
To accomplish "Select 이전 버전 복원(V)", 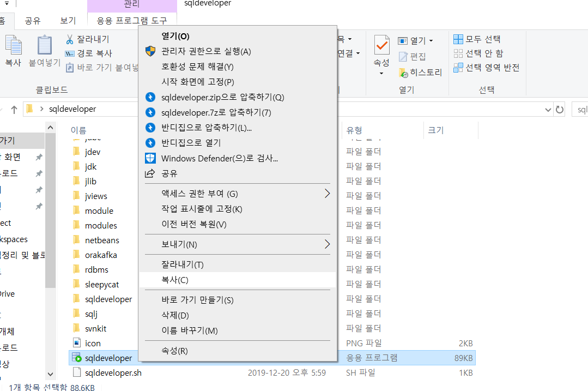I will click(x=238, y=224).
